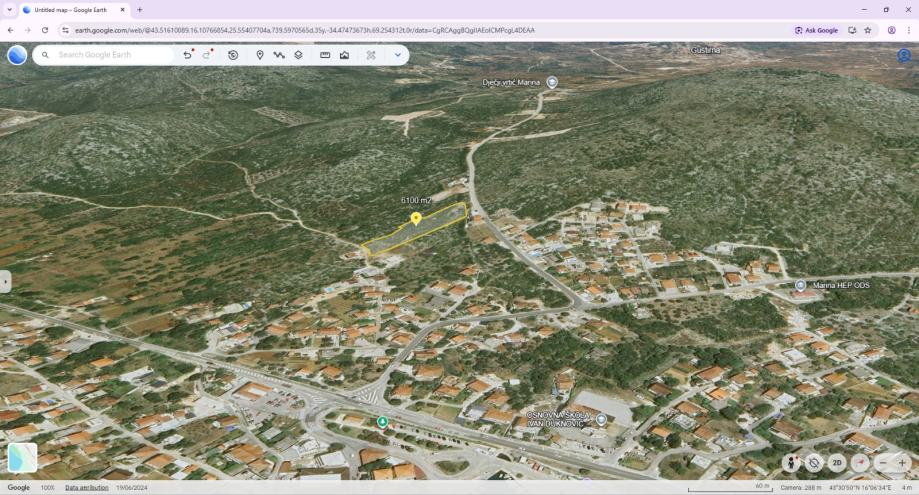Select the 6100 m2 placemark label
This screenshot has width=919, height=495.
(x=416, y=200)
